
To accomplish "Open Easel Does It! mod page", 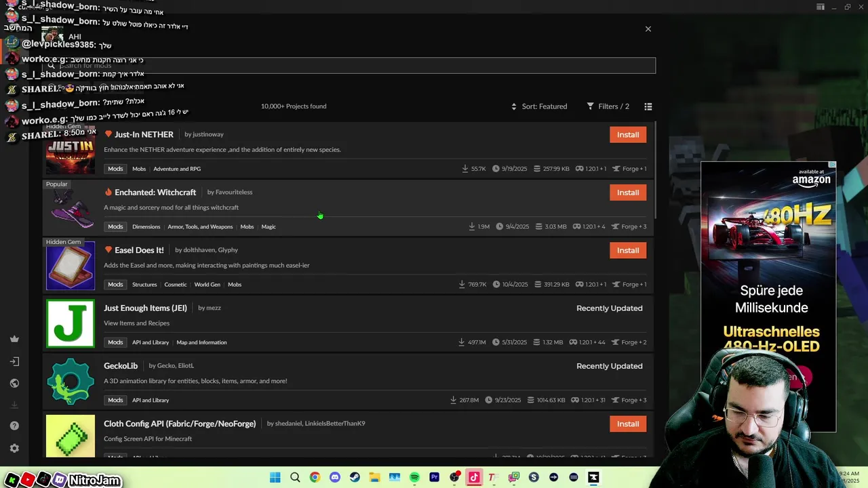I will (x=139, y=250).
